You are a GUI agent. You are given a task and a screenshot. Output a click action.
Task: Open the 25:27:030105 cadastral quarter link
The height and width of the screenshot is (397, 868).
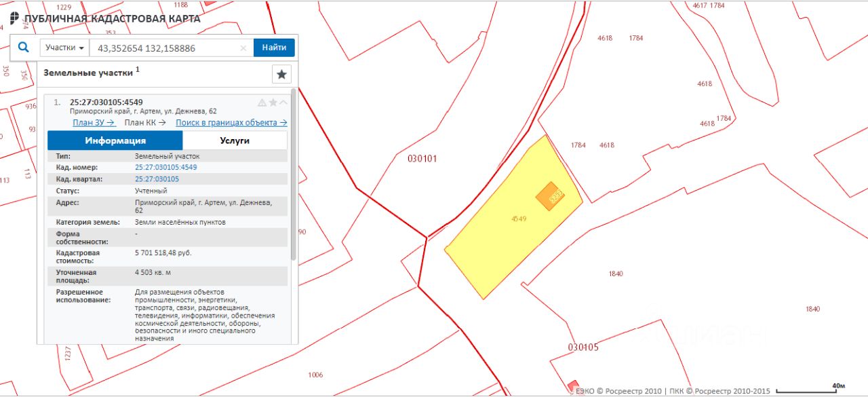157,179
